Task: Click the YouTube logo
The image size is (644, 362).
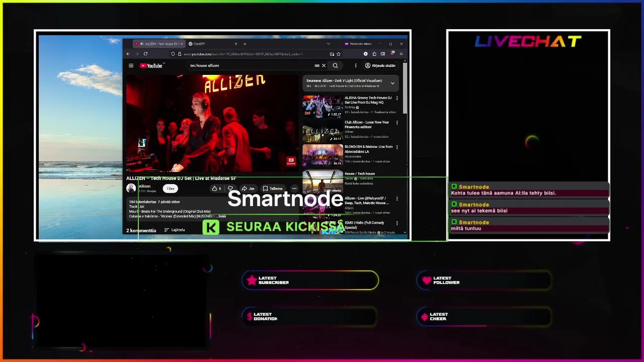Action: tap(151, 65)
